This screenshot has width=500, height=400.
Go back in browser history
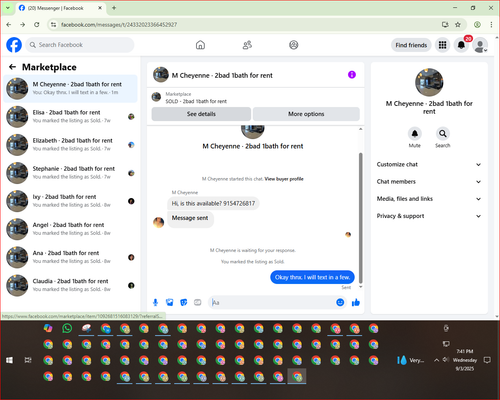(9, 24)
